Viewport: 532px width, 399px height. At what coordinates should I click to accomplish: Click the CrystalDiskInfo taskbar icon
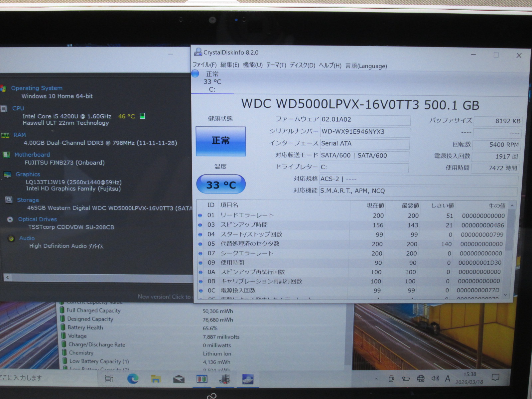coord(248,379)
